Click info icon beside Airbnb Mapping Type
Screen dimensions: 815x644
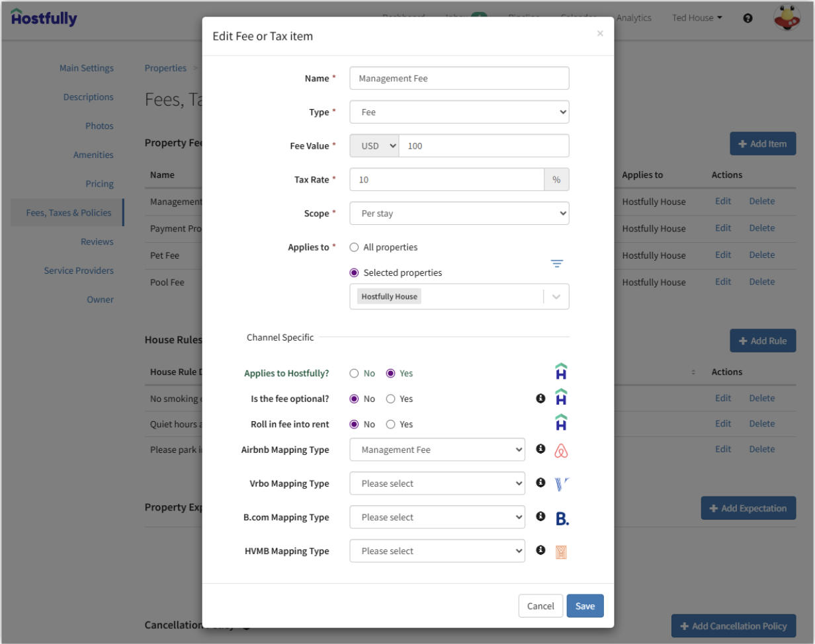[x=540, y=449]
